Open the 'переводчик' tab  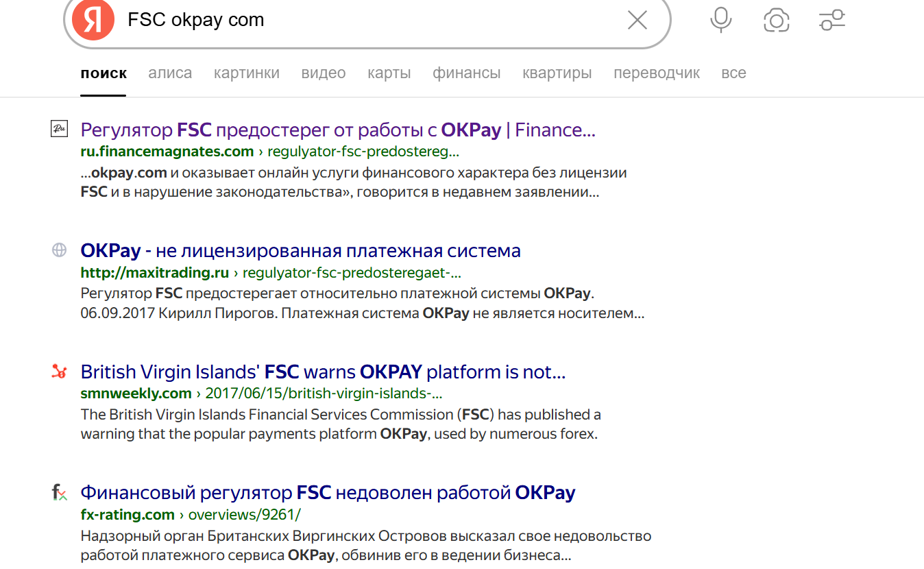pos(657,73)
